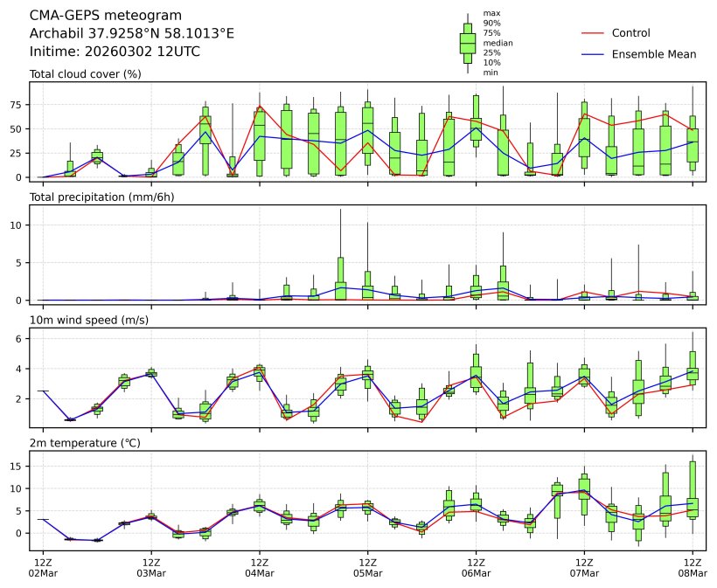Image resolution: width=717 pixels, height=588 pixels.
Task: Click the Initime 20260302 12UTC text
Action: [x=115, y=52]
